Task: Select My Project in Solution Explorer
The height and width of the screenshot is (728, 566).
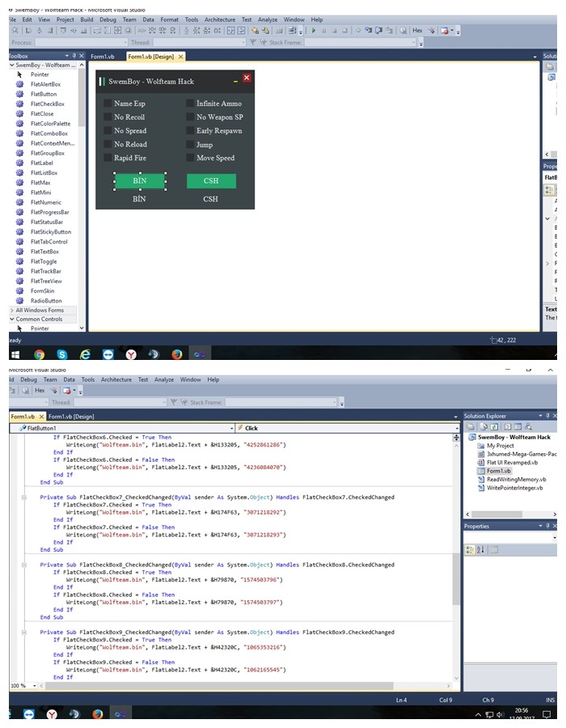Action: 500,446
